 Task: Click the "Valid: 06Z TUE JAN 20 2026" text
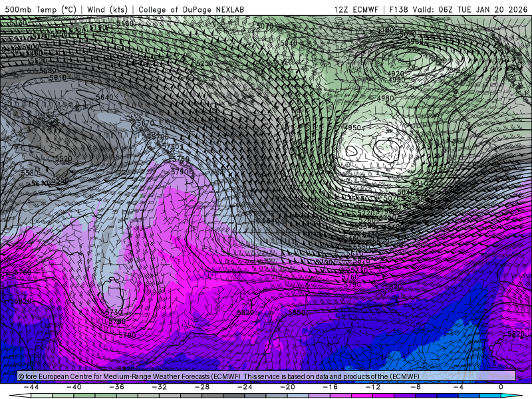tap(470, 9)
